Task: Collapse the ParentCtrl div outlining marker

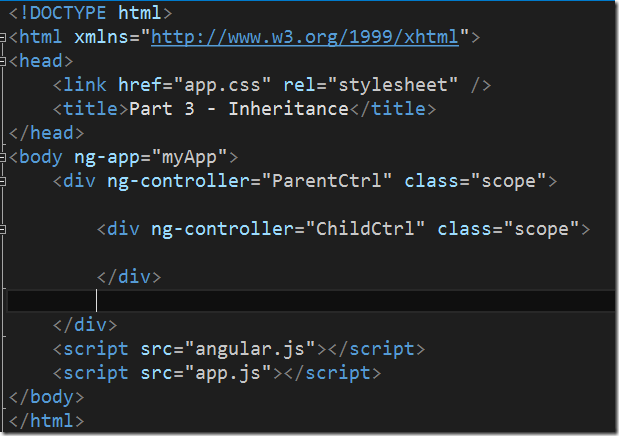Action: [x=3, y=182]
